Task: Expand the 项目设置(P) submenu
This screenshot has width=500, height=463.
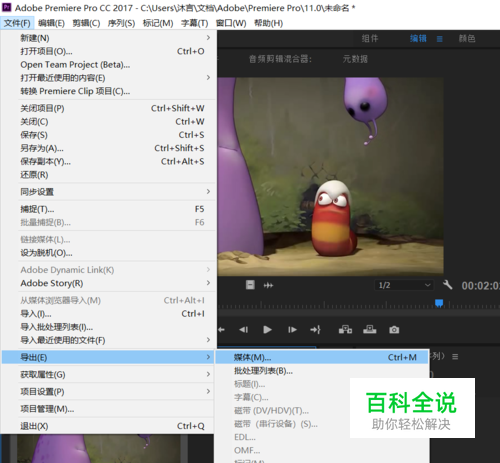Action: (108, 392)
